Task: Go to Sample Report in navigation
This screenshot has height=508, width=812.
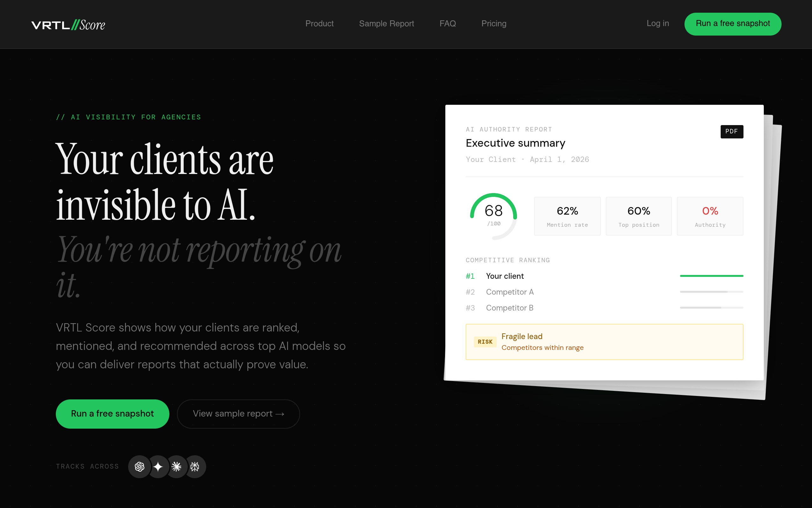Action: [387, 23]
